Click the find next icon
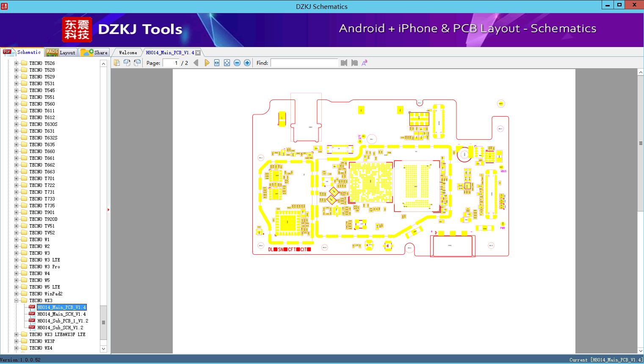 coord(354,63)
